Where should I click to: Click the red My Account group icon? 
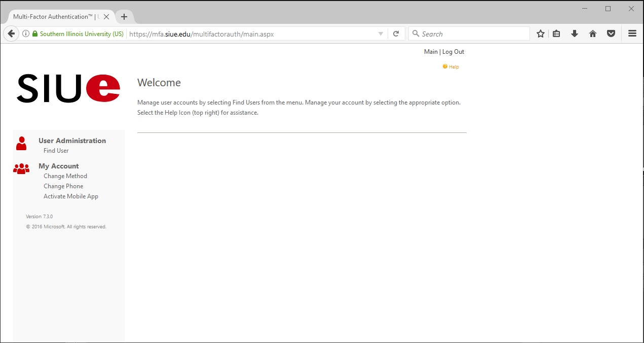[x=21, y=169]
